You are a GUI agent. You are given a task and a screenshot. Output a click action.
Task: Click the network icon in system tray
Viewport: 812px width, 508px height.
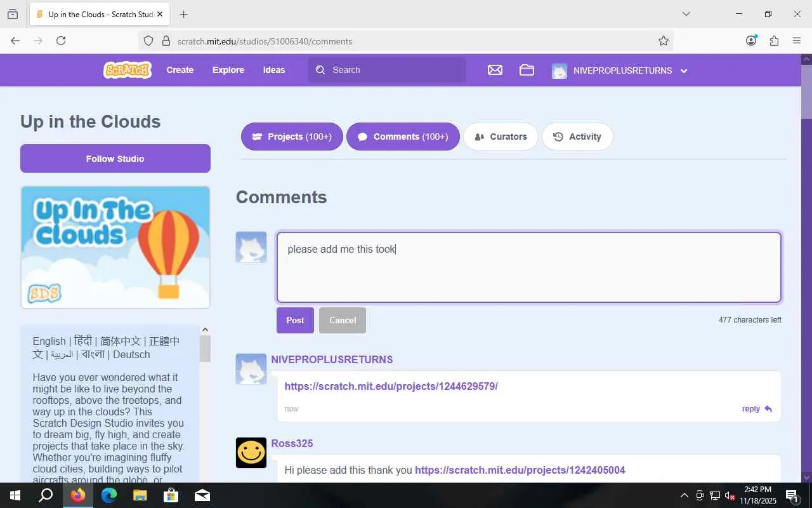pos(715,495)
